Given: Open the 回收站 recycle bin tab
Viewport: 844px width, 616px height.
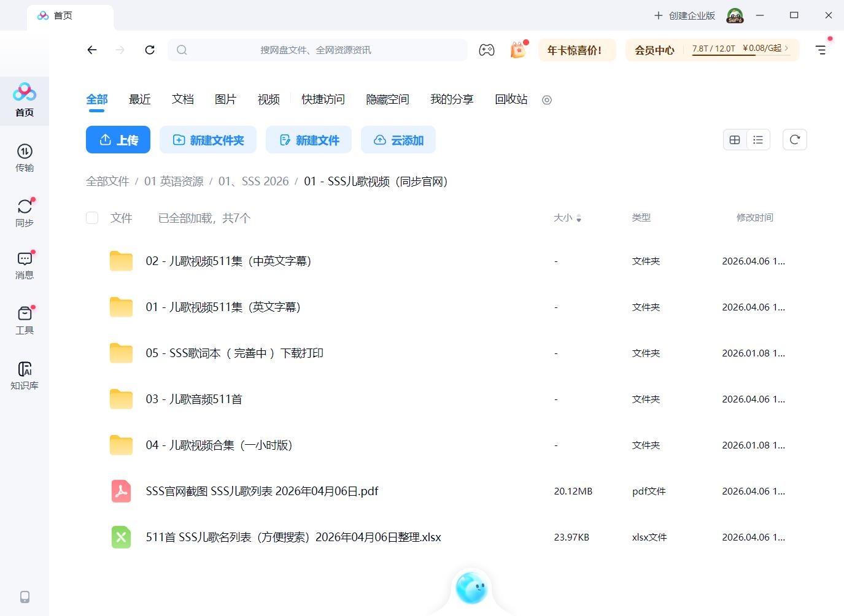Looking at the screenshot, I should tap(510, 99).
